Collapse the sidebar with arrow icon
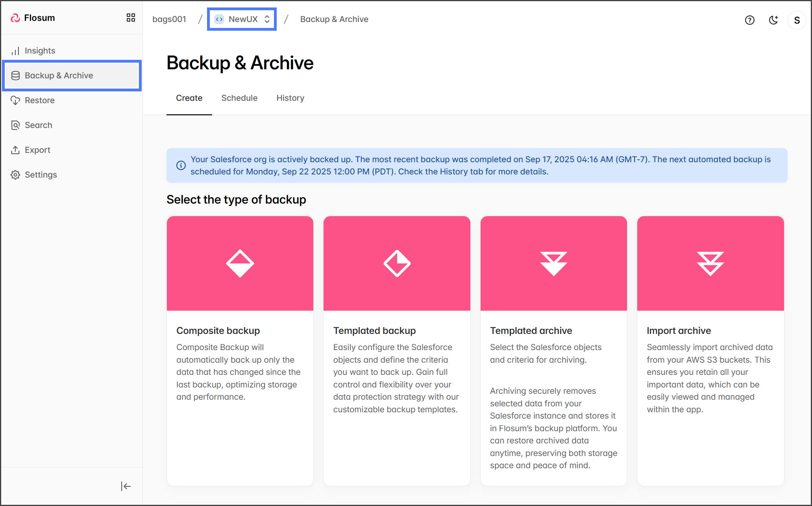812x506 pixels. [126, 486]
